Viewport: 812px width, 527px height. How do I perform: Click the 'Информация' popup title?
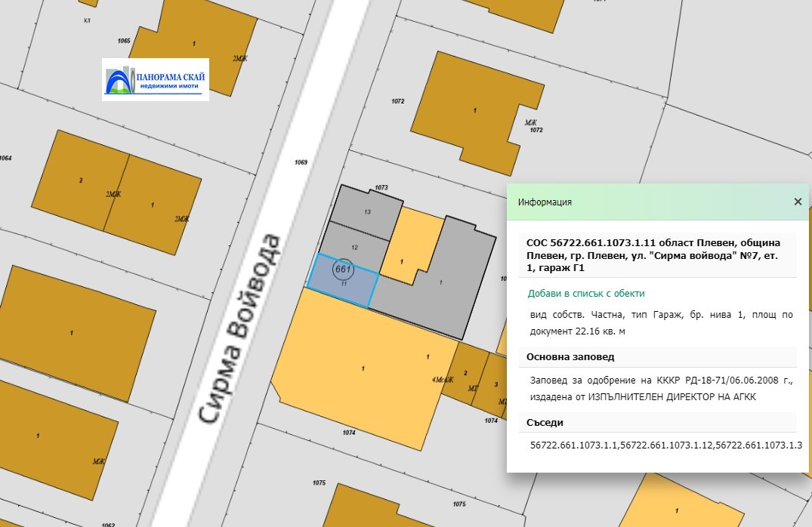tap(545, 202)
